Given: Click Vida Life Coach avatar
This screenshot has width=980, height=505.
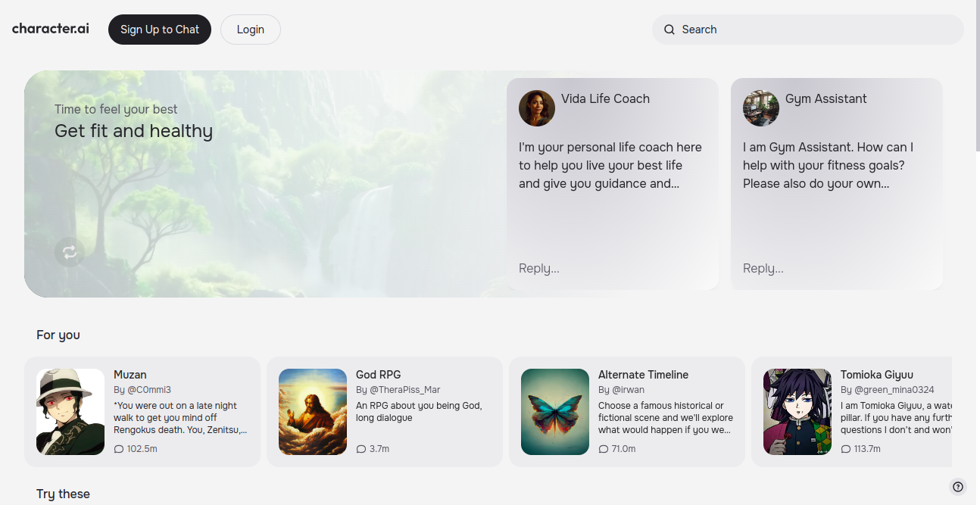Looking at the screenshot, I should [x=537, y=108].
